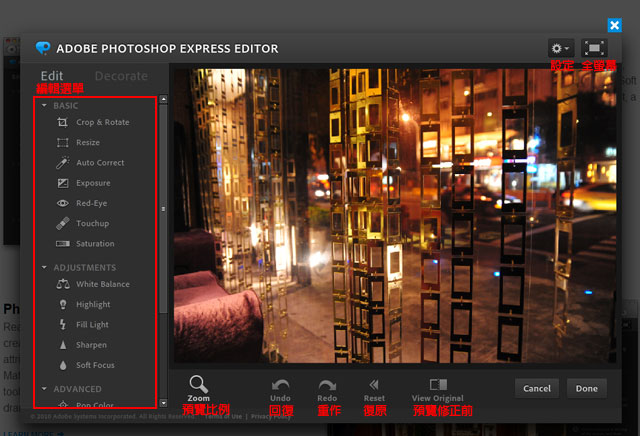
Task: Choose the Auto Correct wand icon
Action: (x=62, y=162)
